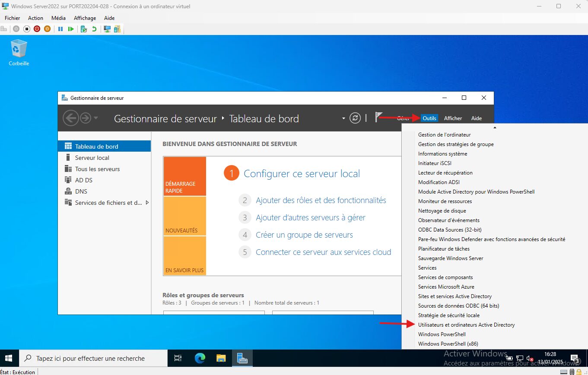This screenshot has width=588, height=375.
Task: Select Tous les serveurs in sidebar
Action: 104,169
